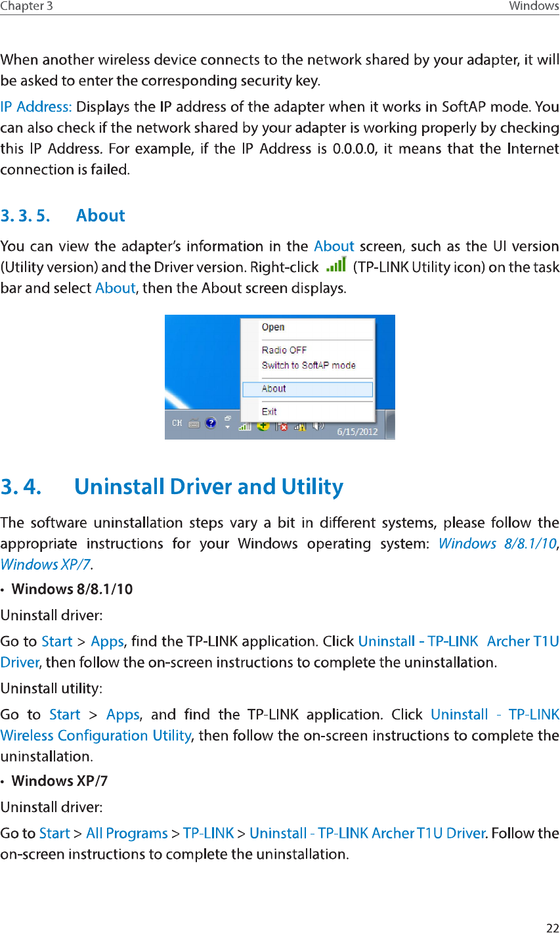The width and height of the screenshot is (560, 933).
Task: Click the inline green TP-LINK Utility icon
Action: pyautogui.click(x=335, y=265)
